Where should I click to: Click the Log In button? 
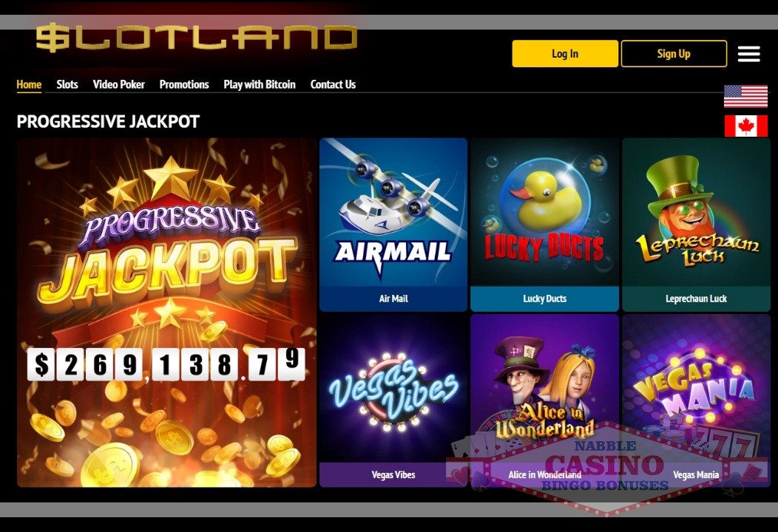point(565,53)
